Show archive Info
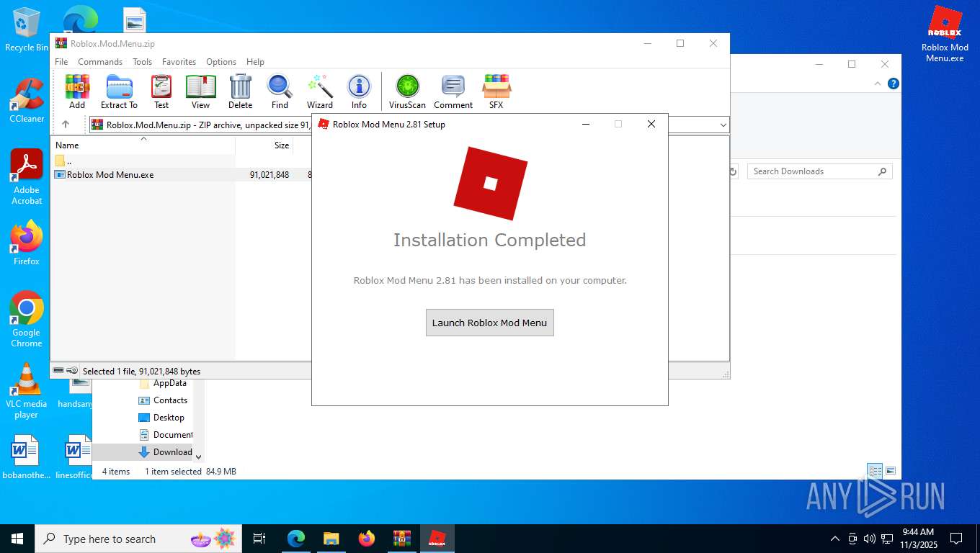980x553 pixels. 359,91
